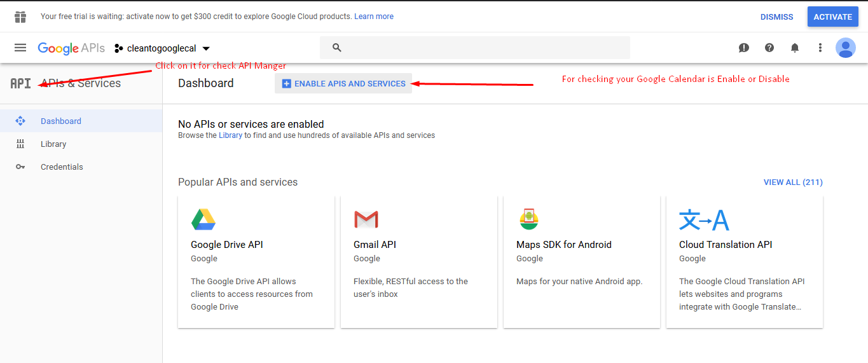Click the Google Drive triangle logo

[203, 219]
